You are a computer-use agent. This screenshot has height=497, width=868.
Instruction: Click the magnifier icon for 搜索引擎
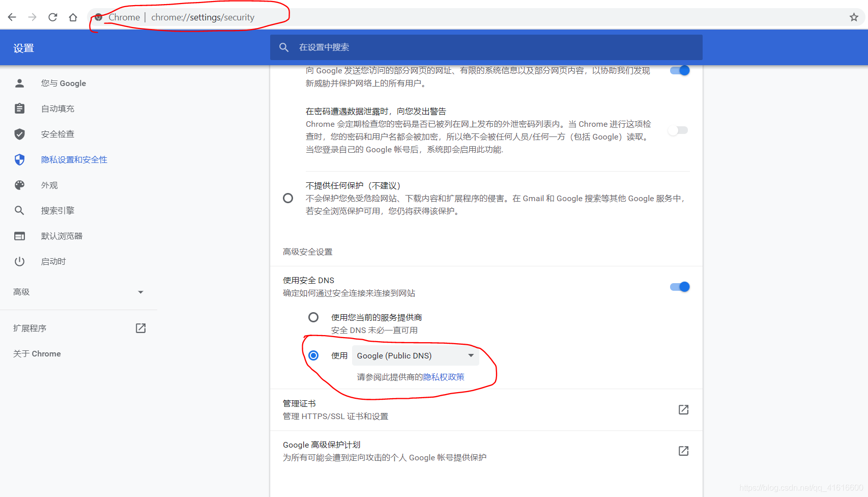click(19, 210)
